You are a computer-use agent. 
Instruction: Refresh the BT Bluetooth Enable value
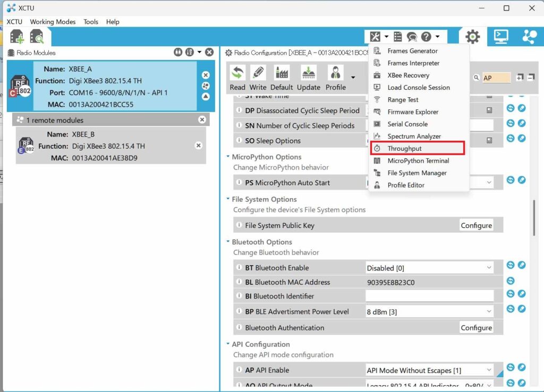click(511, 265)
